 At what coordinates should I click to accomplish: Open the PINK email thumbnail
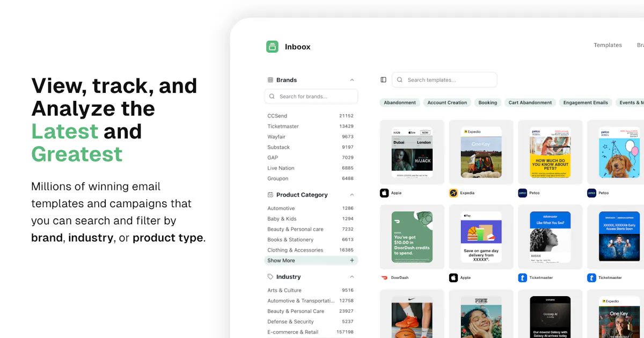pyautogui.click(x=481, y=314)
